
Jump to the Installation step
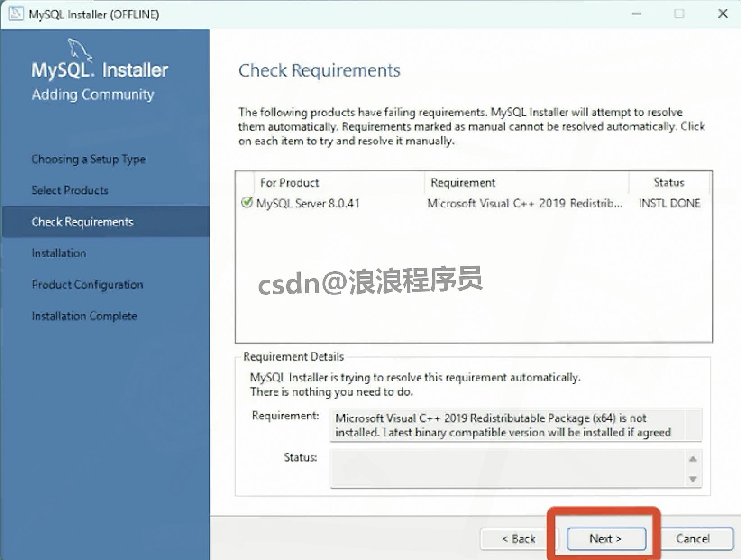pos(59,253)
